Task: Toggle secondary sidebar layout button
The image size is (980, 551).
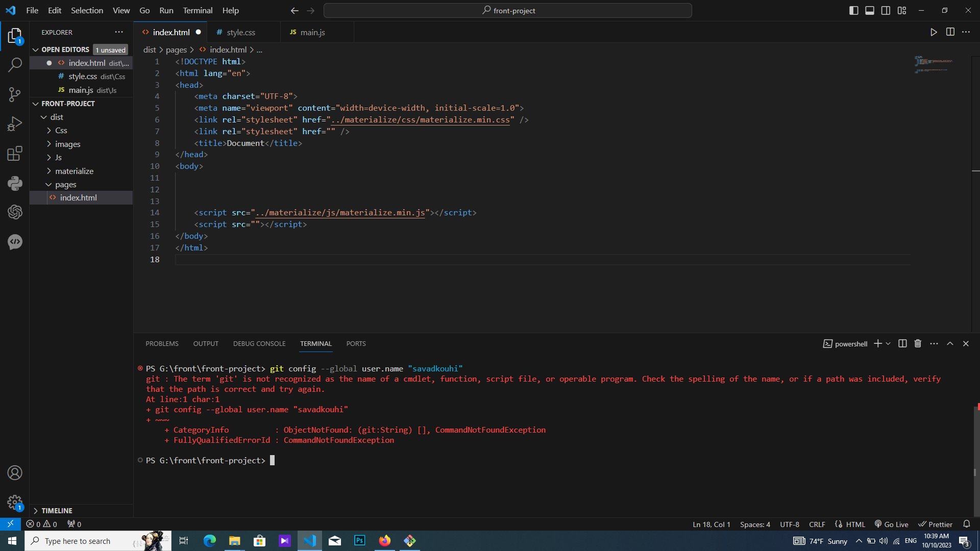Action: click(886, 11)
